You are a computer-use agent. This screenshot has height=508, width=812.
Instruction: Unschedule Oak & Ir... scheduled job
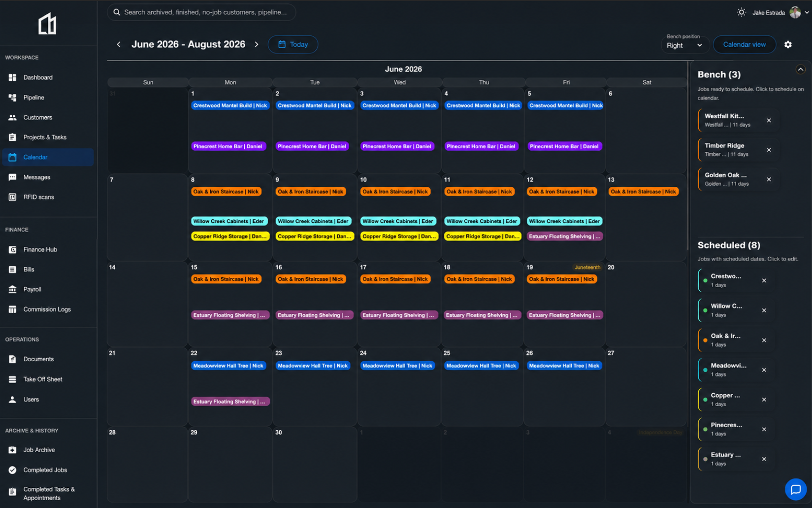(x=764, y=340)
